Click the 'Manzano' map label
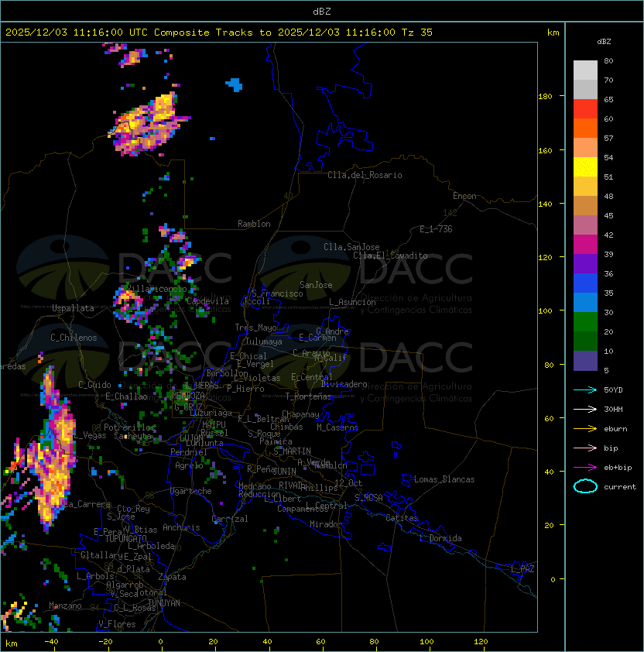This screenshot has height=652, width=644. [x=65, y=606]
